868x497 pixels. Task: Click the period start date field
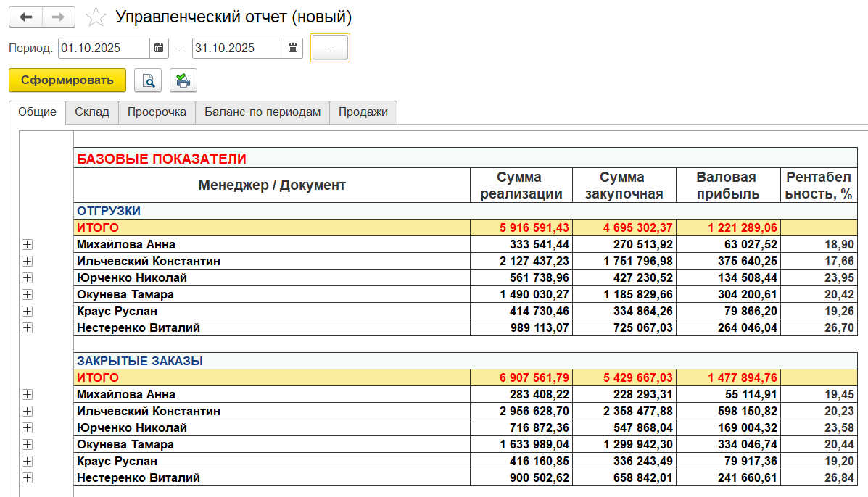tap(104, 48)
